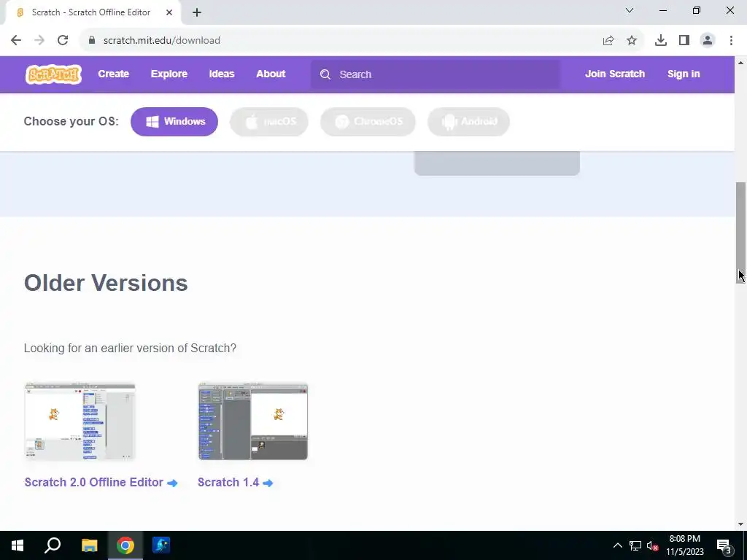Screen dimensions: 747x560
Task: Select the Android OS button
Action: [469, 122]
